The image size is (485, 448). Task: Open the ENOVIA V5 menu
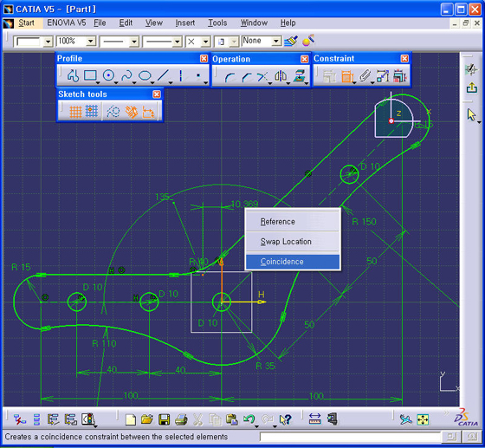[66, 23]
